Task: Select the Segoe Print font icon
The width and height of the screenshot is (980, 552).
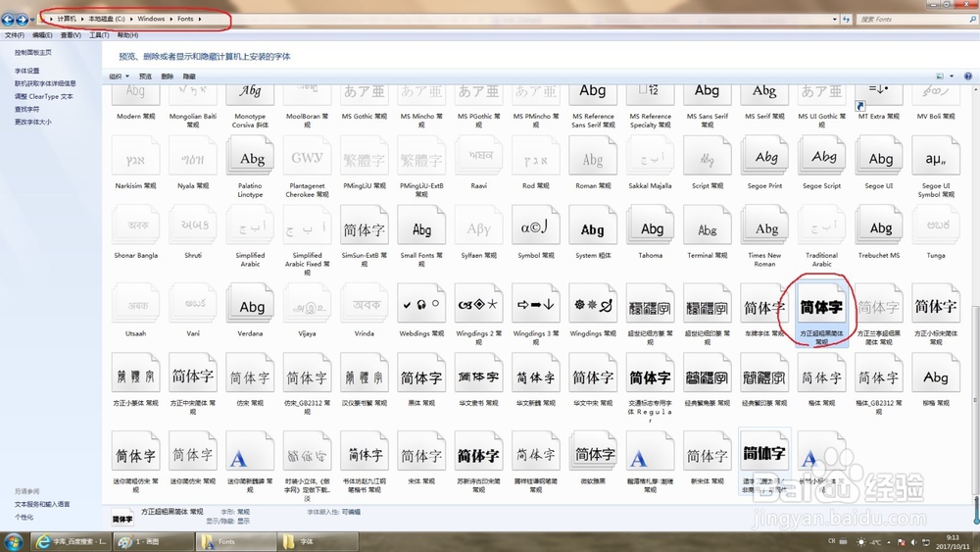Action: (764, 156)
